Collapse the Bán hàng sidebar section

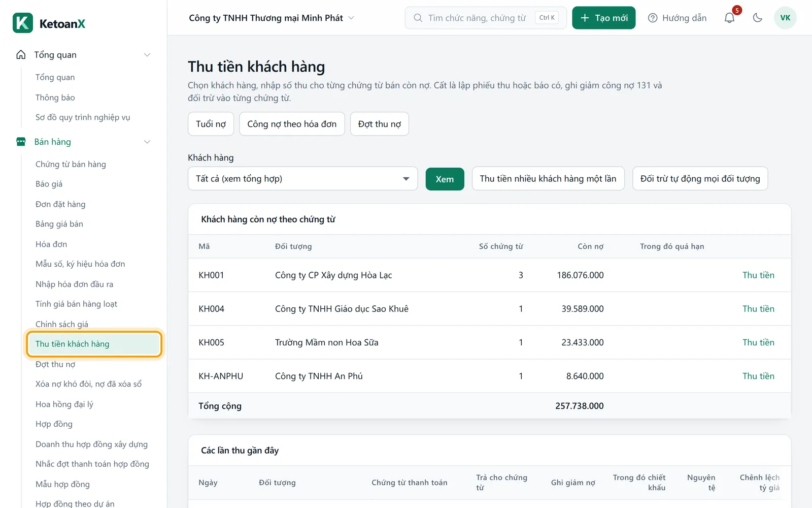tap(147, 142)
